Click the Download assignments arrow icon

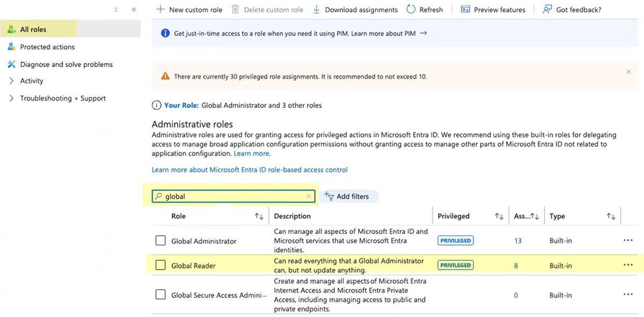pyautogui.click(x=317, y=10)
